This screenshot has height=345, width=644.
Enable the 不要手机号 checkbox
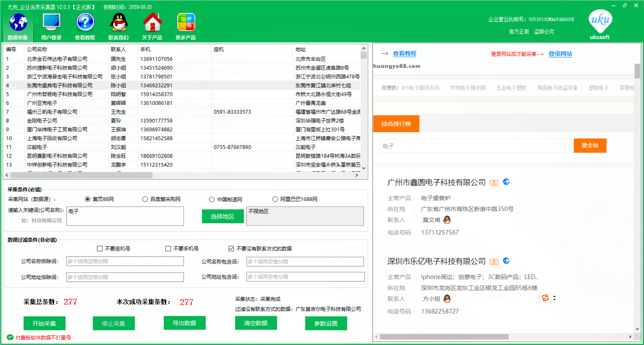click(x=168, y=249)
